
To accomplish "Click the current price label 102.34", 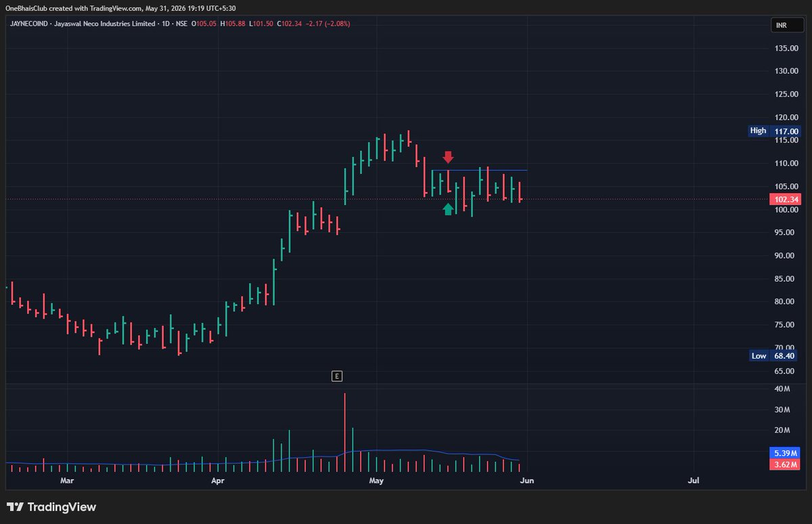I will [786, 199].
